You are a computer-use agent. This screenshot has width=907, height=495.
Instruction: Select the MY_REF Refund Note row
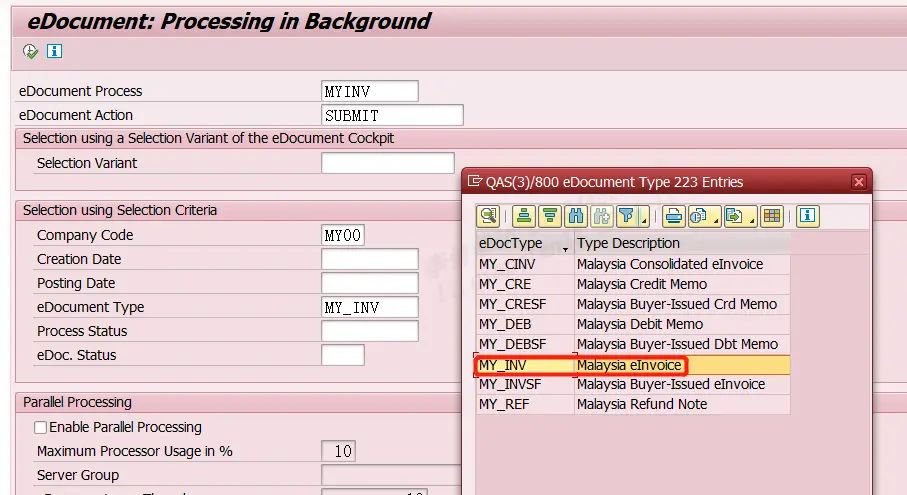(632, 404)
